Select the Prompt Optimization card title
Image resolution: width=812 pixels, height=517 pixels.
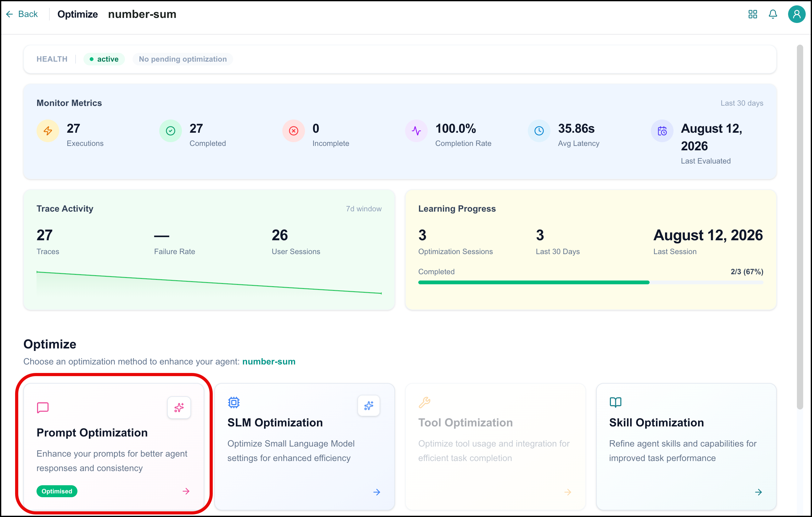click(92, 432)
